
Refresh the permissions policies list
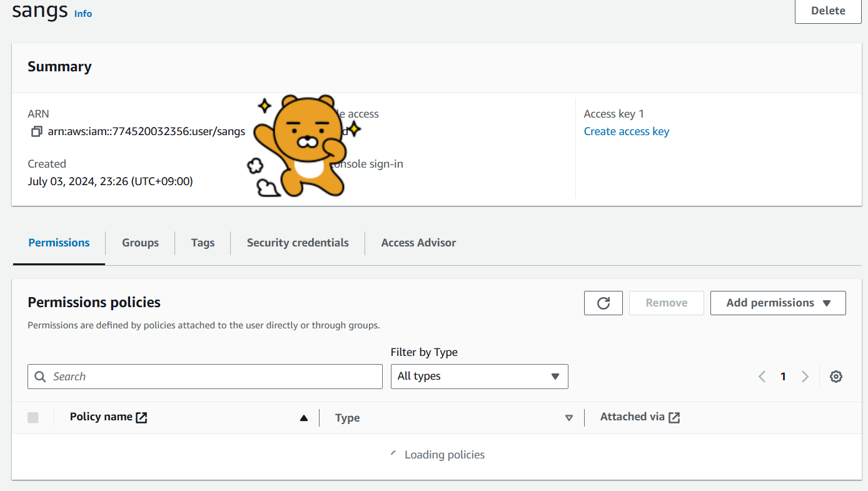603,303
